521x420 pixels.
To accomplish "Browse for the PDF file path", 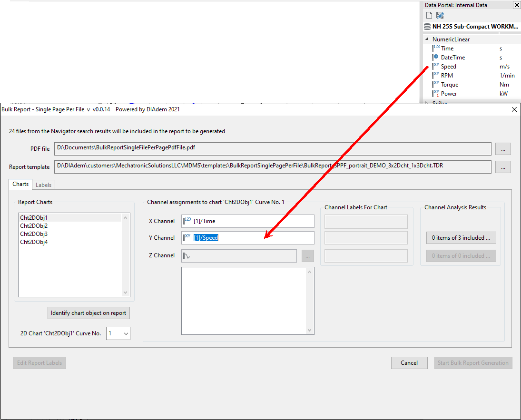I will (503, 149).
